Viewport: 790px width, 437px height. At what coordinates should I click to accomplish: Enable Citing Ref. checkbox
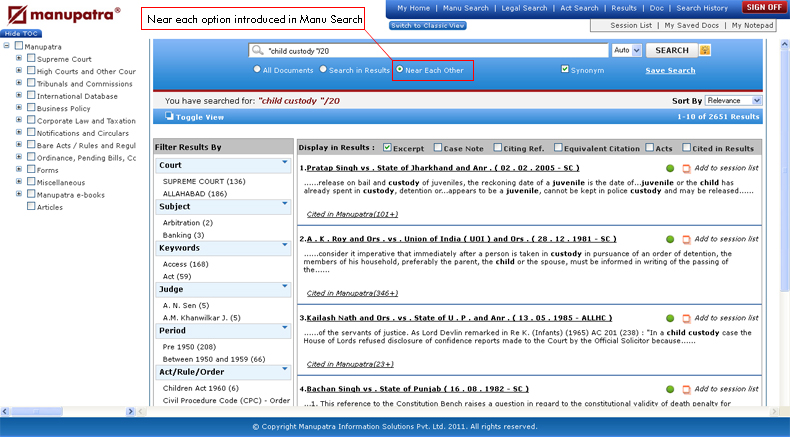[498, 147]
